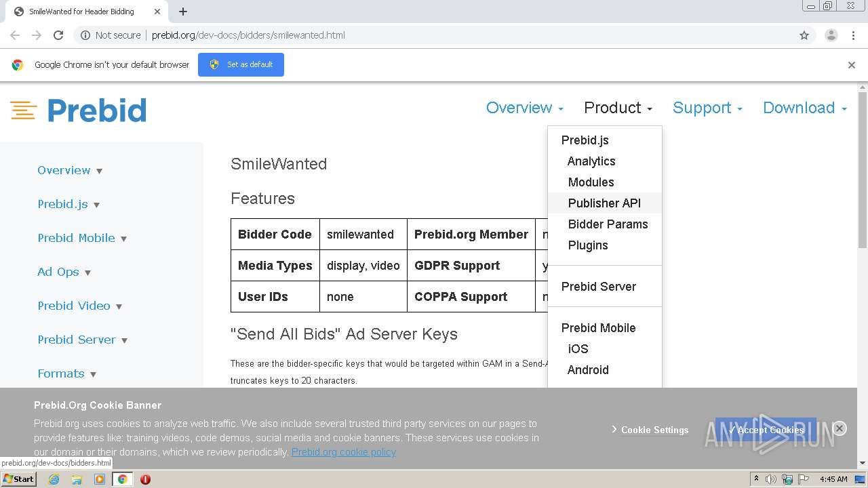Open File Explorer folder in taskbar

tap(77, 479)
